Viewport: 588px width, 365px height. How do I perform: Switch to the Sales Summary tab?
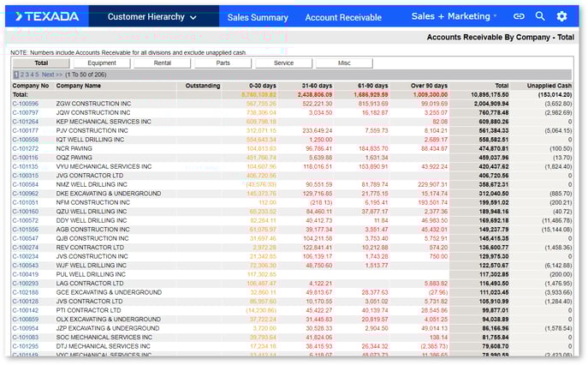point(257,17)
